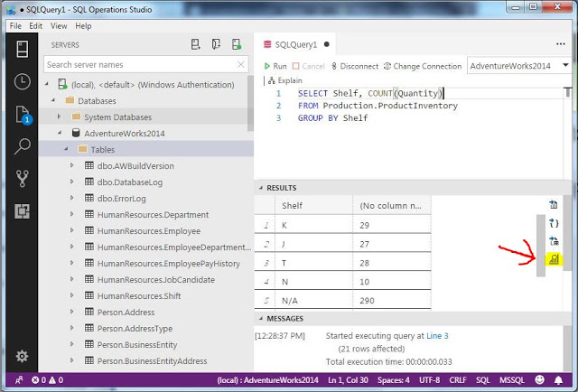Viewport: 578px width, 392px height.
Task: Open the Line 3 link in messages
Action: tap(437, 336)
